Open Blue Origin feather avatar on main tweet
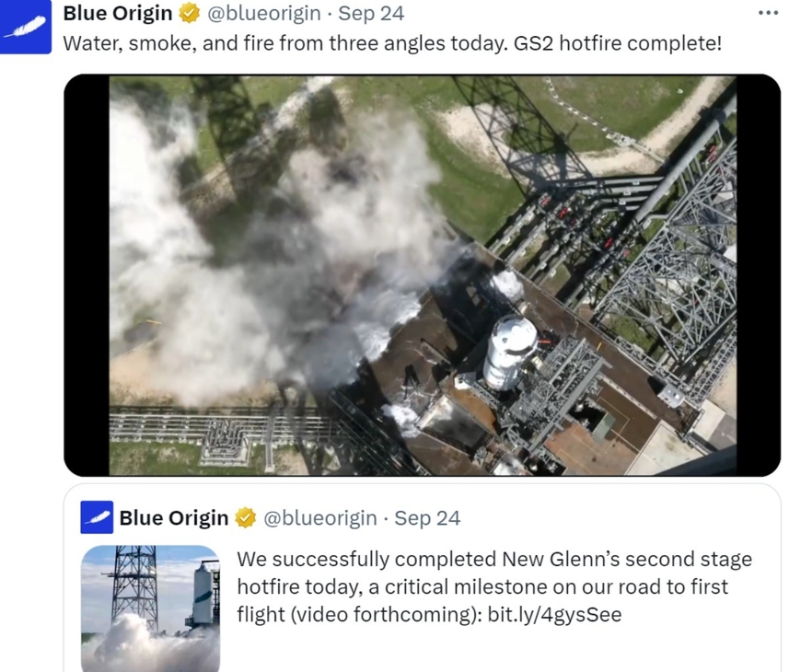Viewport: 801px width, 672px height. pyautogui.click(x=26, y=27)
